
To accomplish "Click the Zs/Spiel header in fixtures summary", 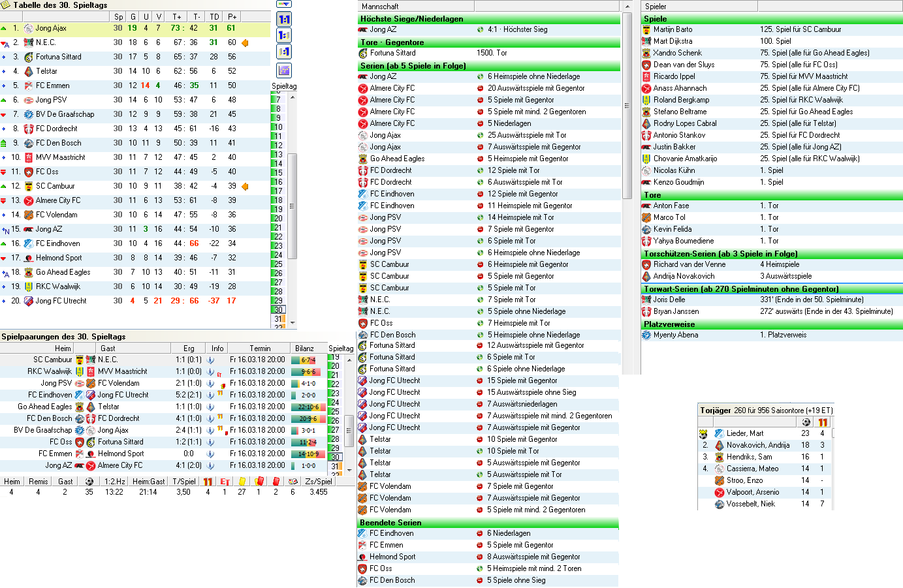I will point(319,482).
